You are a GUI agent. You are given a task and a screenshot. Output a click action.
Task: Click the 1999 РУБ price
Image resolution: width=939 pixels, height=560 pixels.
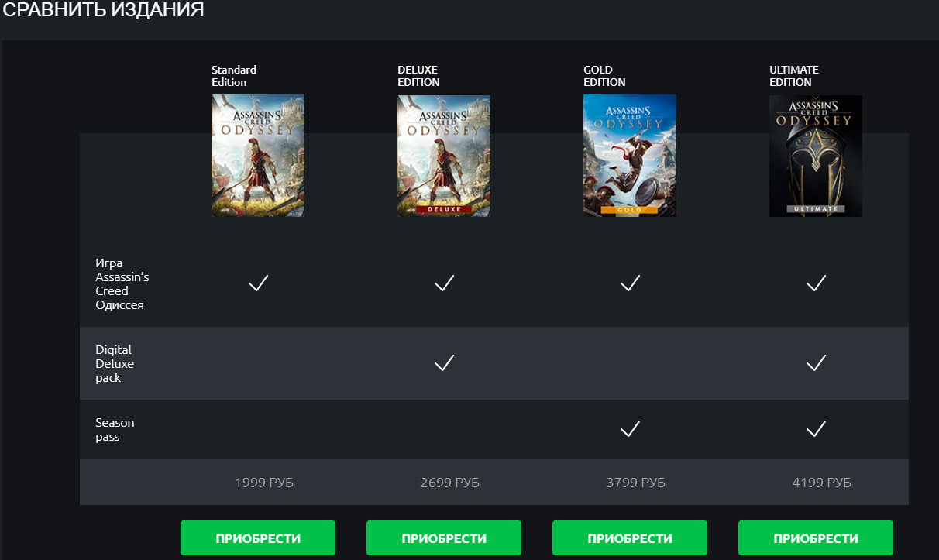pyautogui.click(x=264, y=483)
